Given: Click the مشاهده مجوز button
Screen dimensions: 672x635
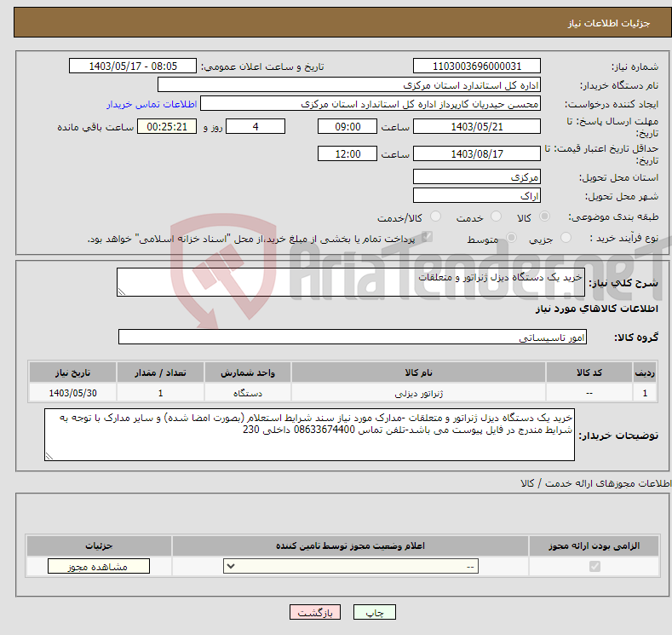Looking at the screenshot, I should 99,567.
